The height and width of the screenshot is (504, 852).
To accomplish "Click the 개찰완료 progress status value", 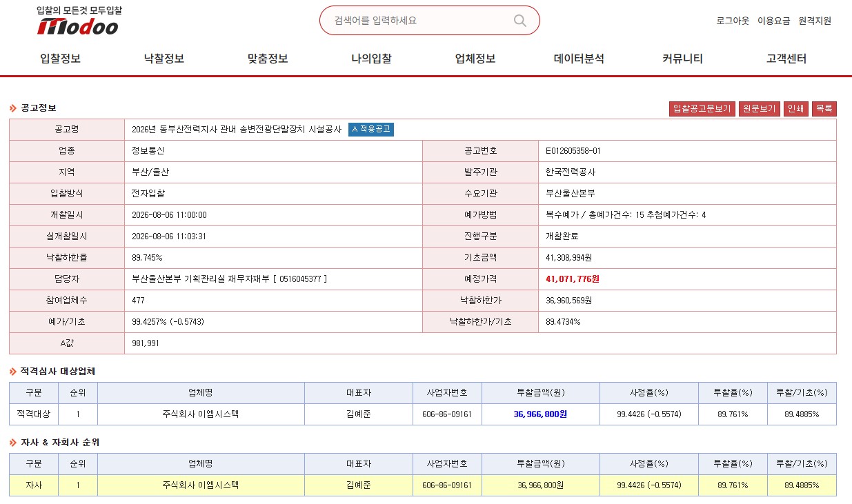I will tap(562, 236).
